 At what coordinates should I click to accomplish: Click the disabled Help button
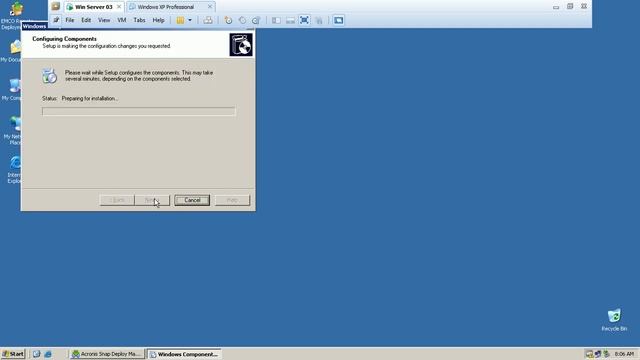(x=232, y=200)
